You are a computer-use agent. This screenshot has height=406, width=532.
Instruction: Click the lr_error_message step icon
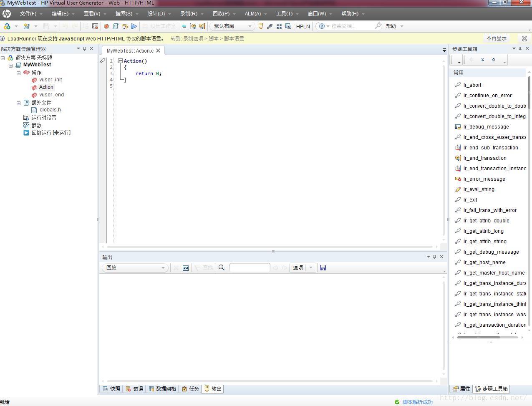pyautogui.click(x=458, y=179)
